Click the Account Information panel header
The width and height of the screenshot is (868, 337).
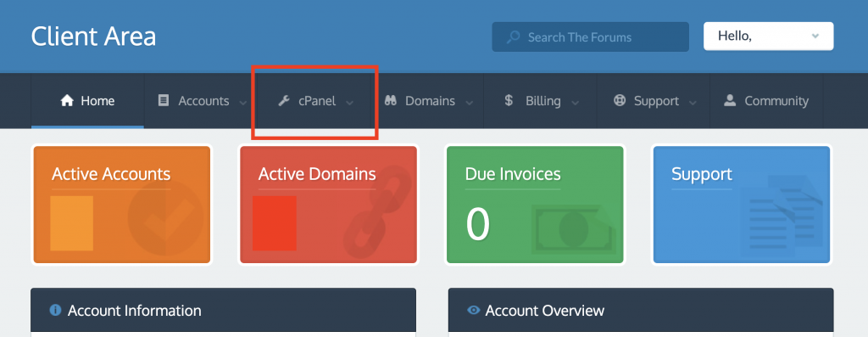[x=223, y=310]
